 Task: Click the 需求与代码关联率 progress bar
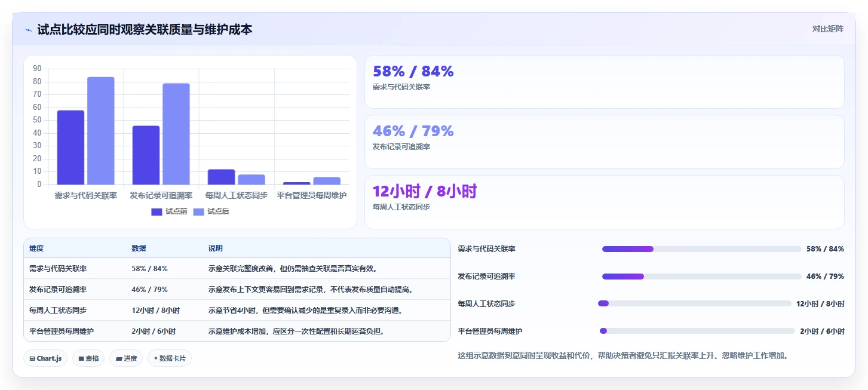pos(701,249)
